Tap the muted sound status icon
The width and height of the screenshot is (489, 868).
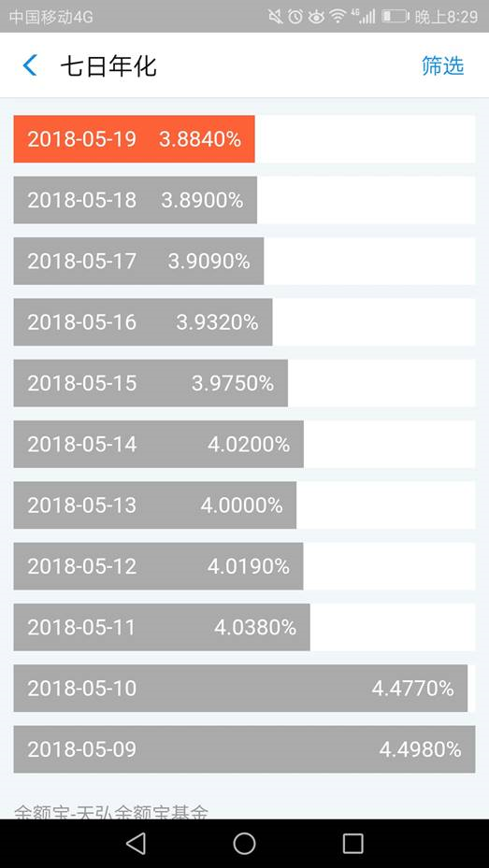275,17
